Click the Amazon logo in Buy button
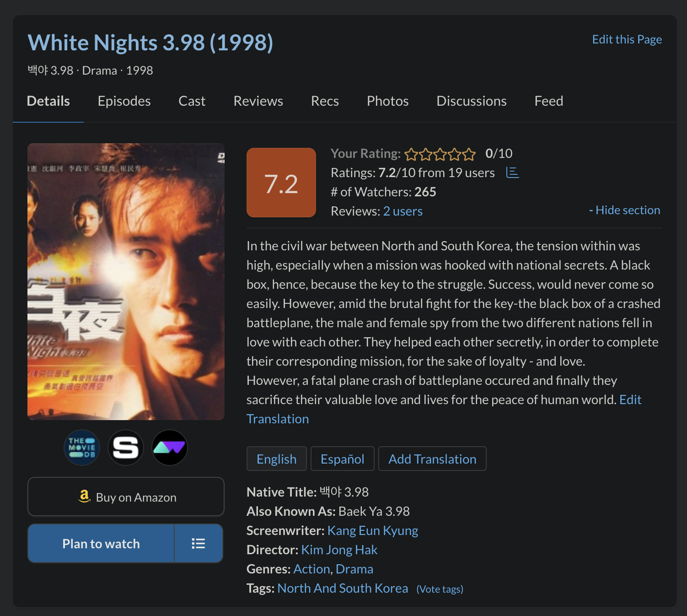This screenshot has height=616, width=687. click(x=84, y=497)
